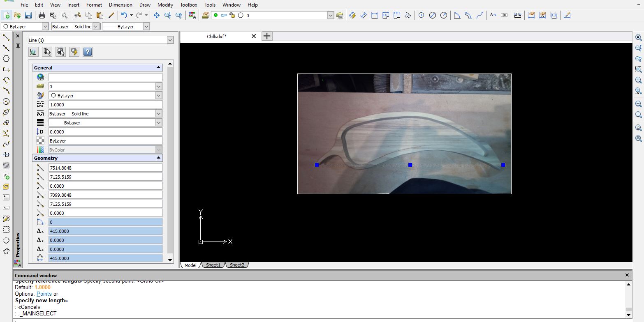
Task: Open the File menu
Action: pyautogui.click(x=24, y=5)
